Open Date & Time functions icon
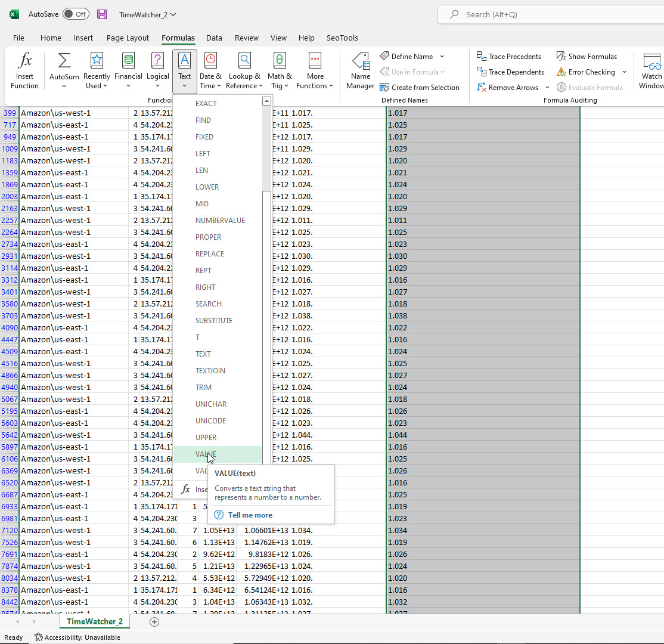The image size is (664, 644). click(x=210, y=70)
